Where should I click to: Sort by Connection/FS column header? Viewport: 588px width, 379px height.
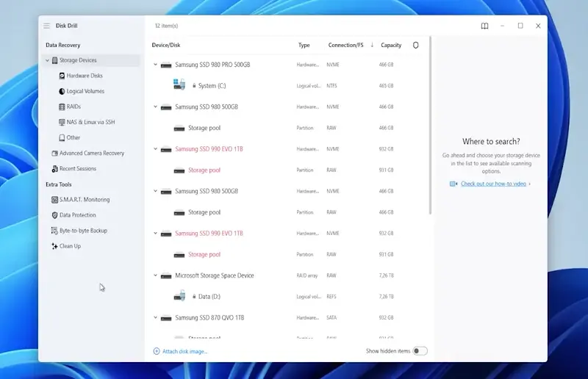point(345,45)
